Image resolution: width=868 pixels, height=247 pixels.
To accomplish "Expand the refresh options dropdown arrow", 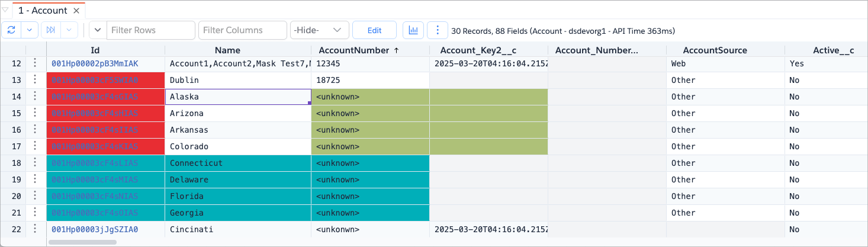I will 31,30.
